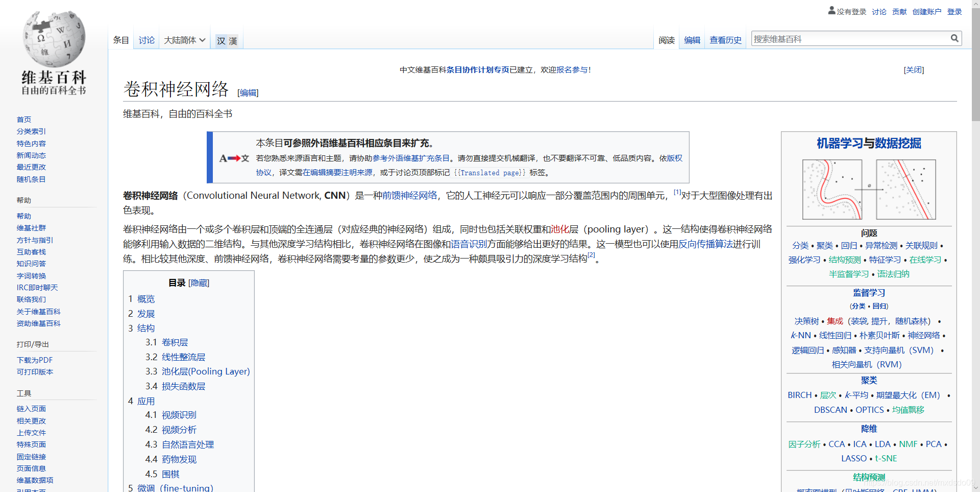Hide the table of contents via 隐藏
The width and height of the screenshot is (980, 492).
(199, 283)
